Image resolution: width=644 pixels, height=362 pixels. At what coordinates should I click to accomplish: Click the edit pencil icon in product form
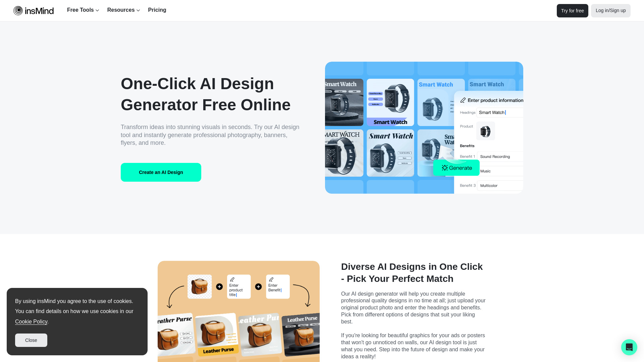(464, 100)
